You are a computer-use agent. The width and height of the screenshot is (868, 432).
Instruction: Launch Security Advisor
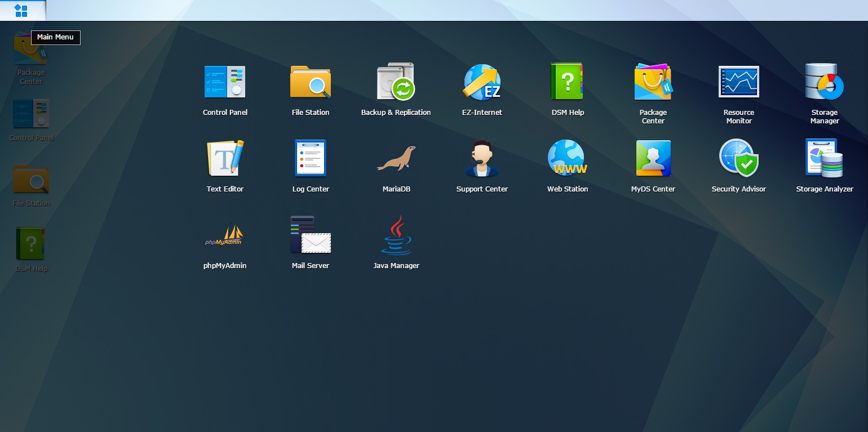(x=739, y=159)
